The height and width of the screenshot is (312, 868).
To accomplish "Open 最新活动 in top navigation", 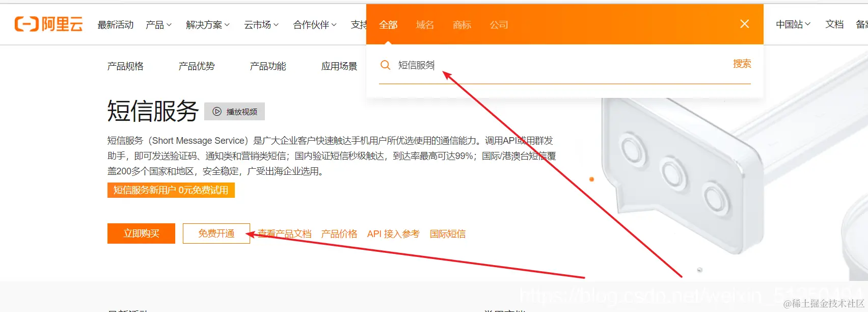I will [x=116, y=24].
